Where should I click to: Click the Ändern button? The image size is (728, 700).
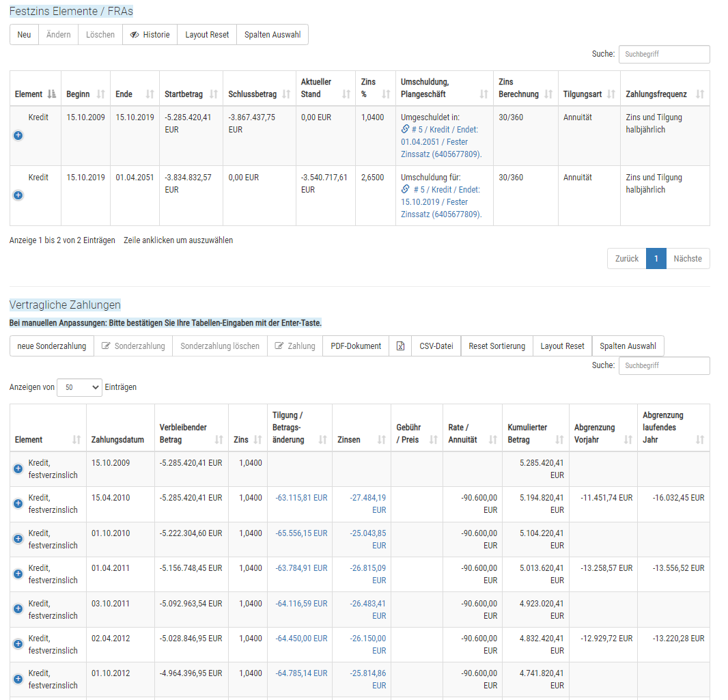pos(59,35)
